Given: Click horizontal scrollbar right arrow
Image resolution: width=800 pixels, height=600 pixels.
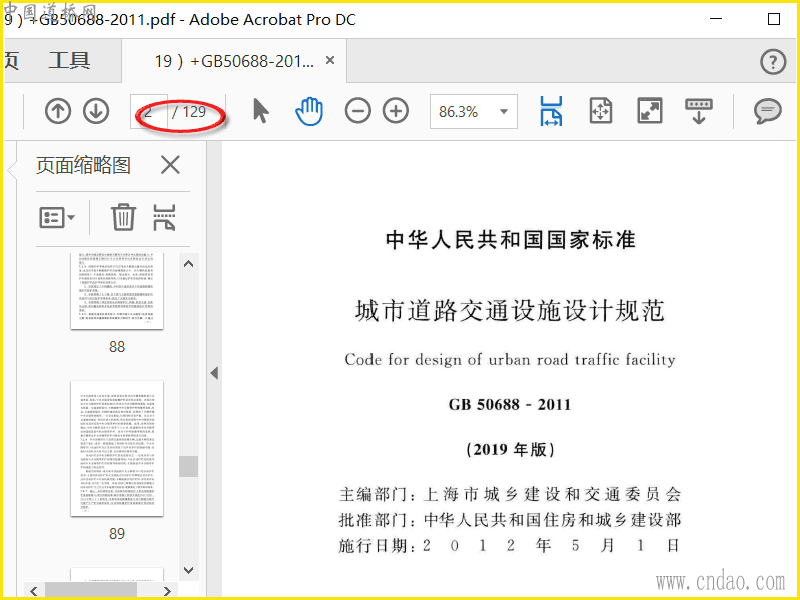Looking at the screenshot, I should coord(167,591).
